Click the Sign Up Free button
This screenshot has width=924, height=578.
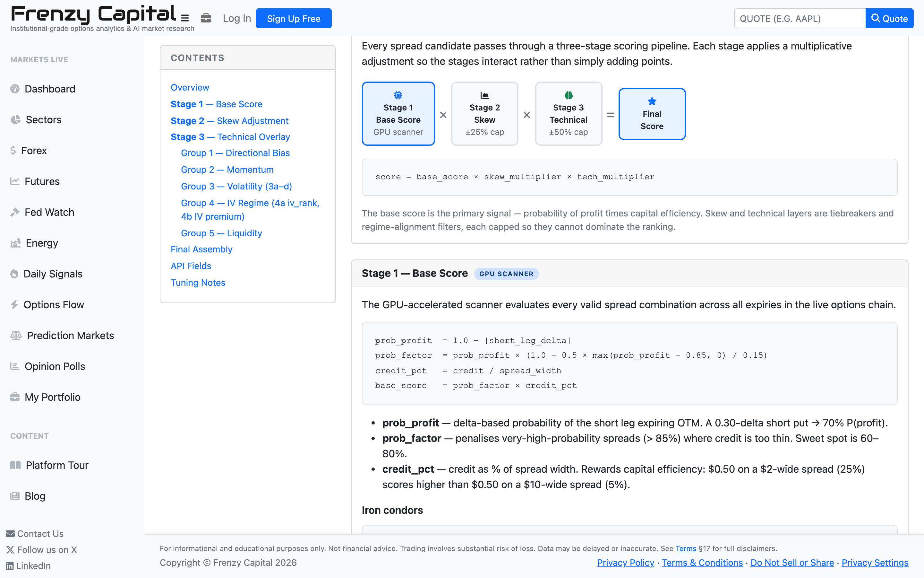[x=294, y=18]
